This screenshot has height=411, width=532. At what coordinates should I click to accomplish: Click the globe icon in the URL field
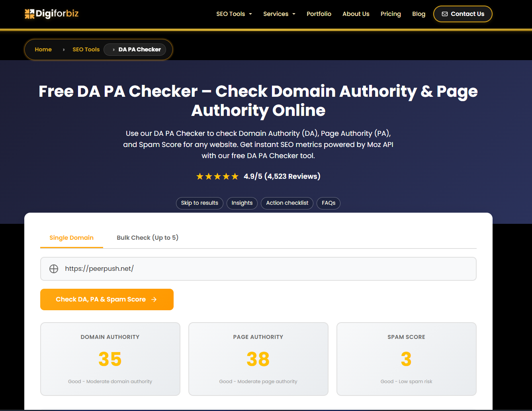point(54,268)
